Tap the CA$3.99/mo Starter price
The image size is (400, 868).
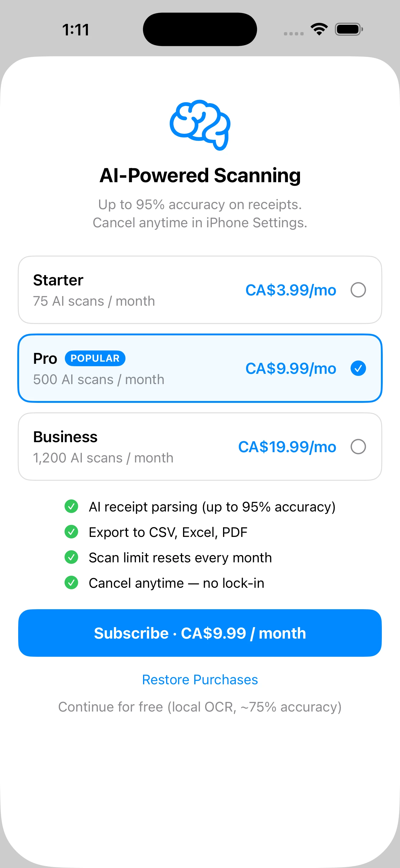click(x=291, y=290)
